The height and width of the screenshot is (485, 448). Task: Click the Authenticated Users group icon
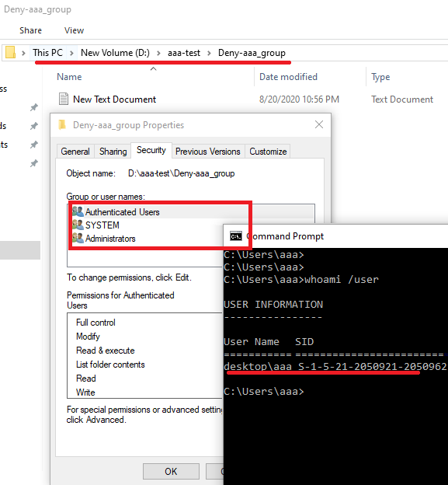(x=78, y=211)
